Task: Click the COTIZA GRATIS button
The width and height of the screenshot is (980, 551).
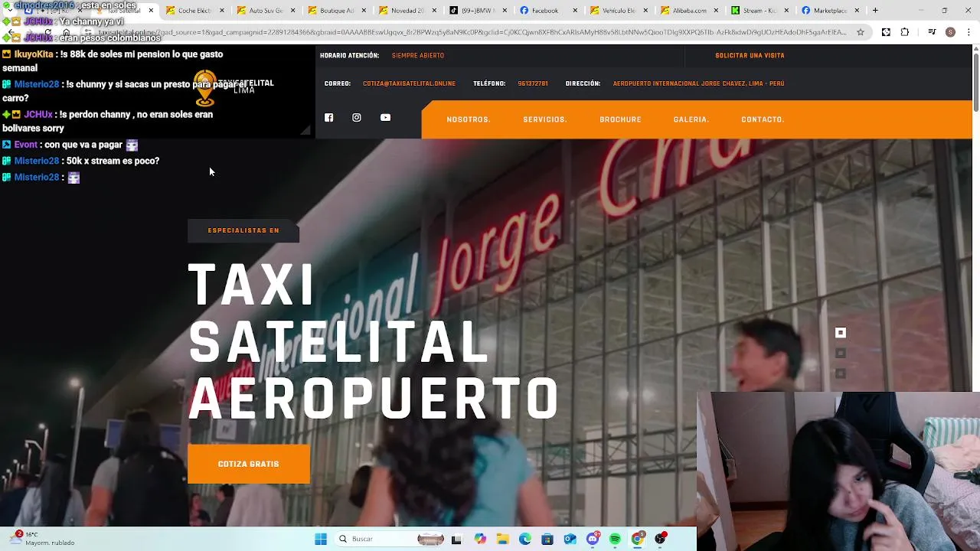Action: click(249, 464)
